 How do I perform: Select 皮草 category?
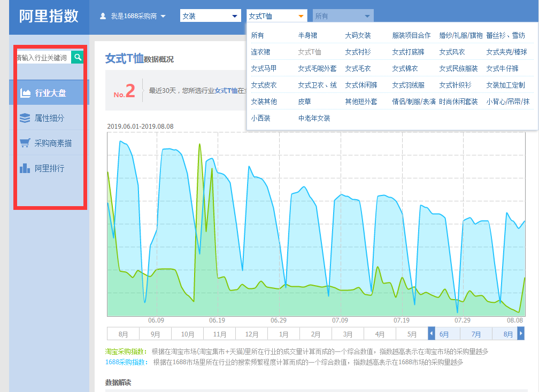pos(304,101)
